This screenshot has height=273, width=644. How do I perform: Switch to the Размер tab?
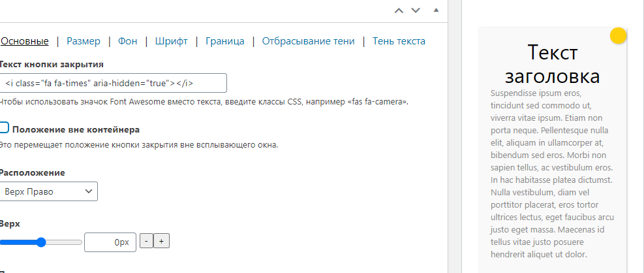tap(84, 41)
